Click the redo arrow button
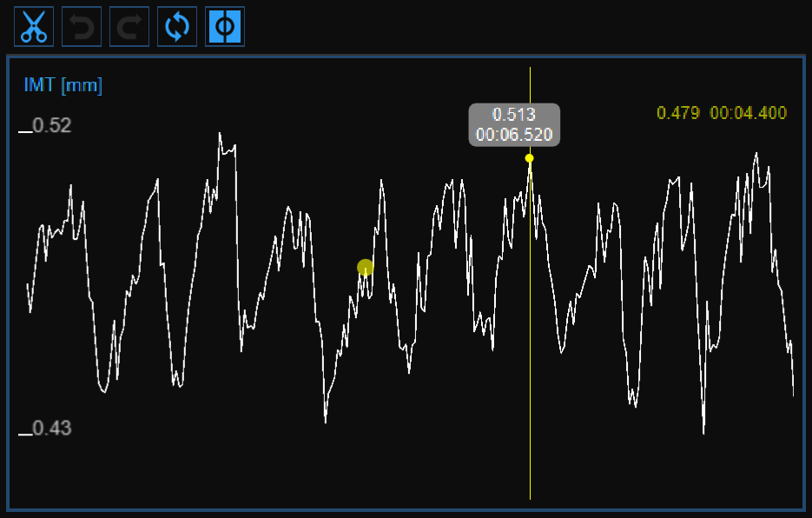 click(x=129, y=27)
